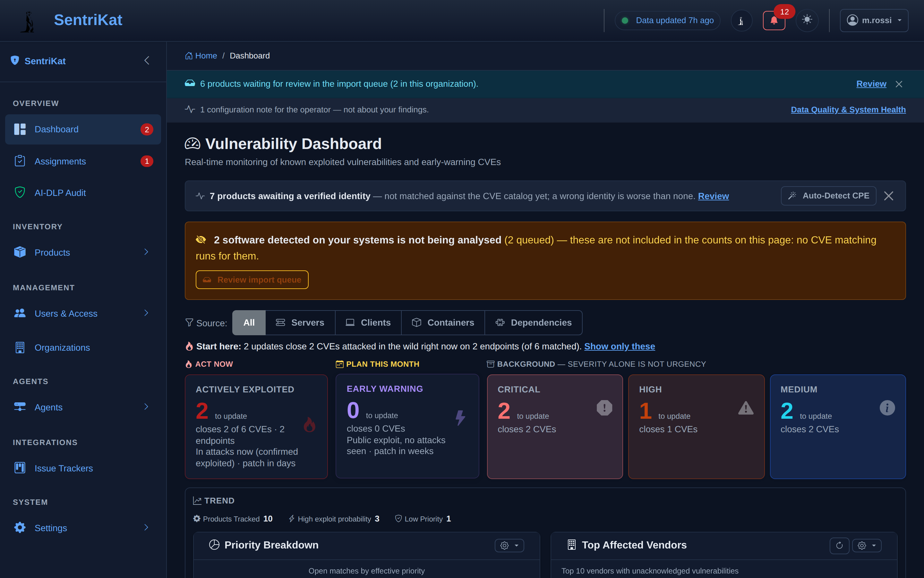The width and height of the screenshot is (924, 578).
Task: Click the Products Tracked 10 stat
Action: [x=233, y=519]
